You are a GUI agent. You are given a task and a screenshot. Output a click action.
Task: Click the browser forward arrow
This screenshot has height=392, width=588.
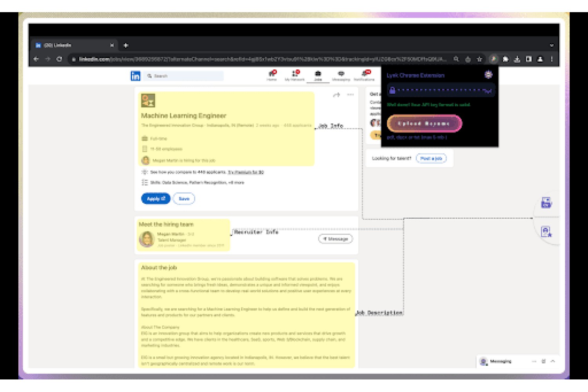[x=48, y=59]
